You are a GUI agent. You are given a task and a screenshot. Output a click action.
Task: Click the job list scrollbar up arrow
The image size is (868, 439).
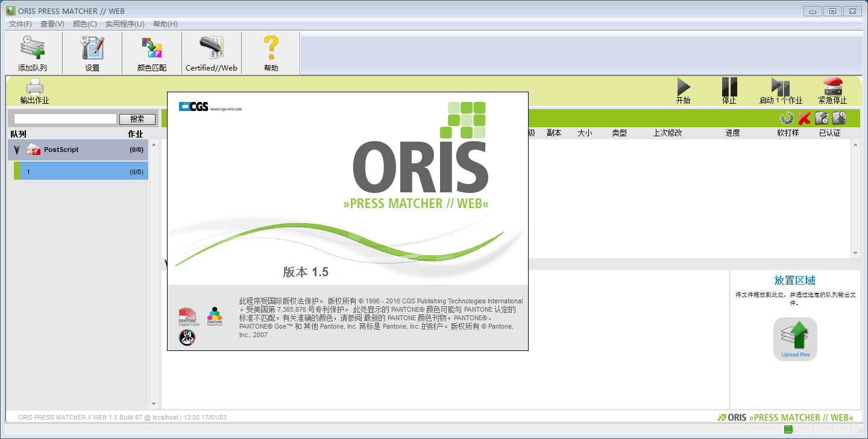pyautogui.click(x=855, y=145)
